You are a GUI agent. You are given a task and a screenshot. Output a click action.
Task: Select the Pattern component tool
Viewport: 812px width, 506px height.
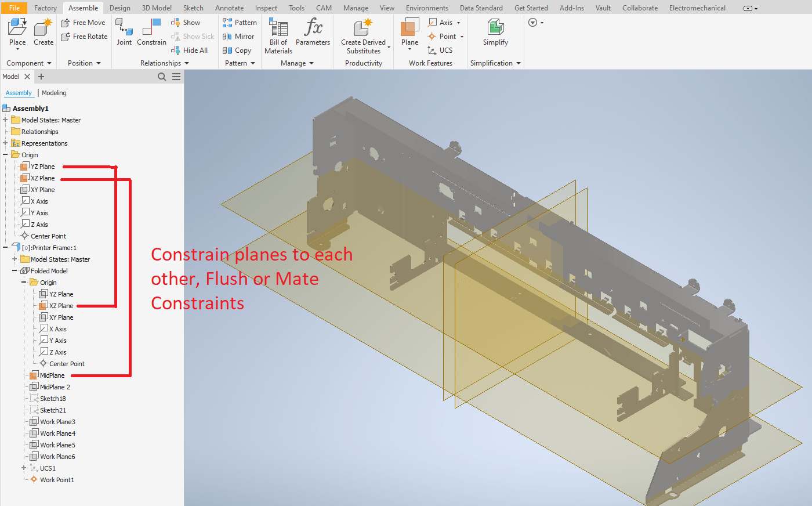[x=240, y=23]
